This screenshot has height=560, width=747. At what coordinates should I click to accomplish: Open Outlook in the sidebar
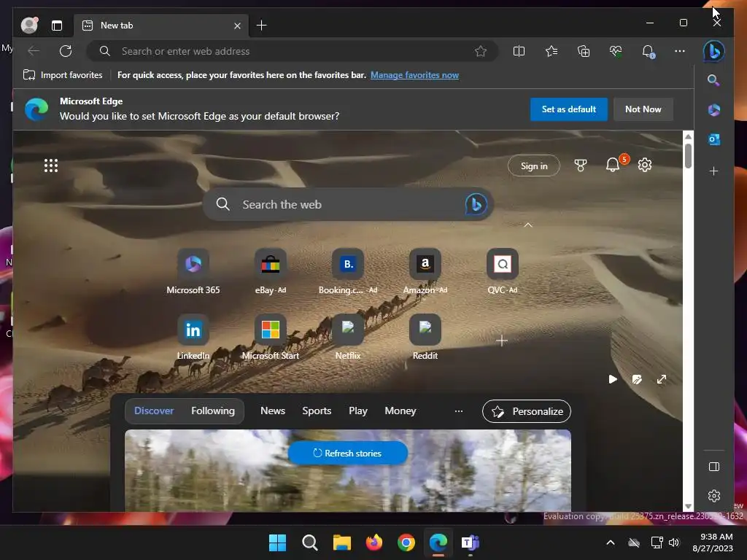point(713,139)
